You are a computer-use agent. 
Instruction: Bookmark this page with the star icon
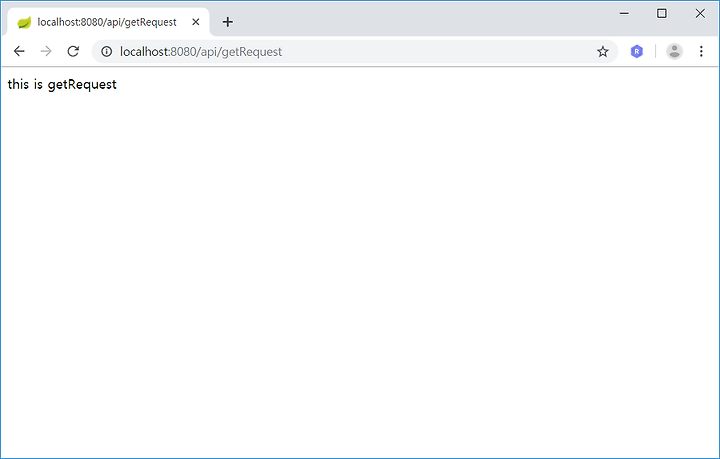coord(602,51)
